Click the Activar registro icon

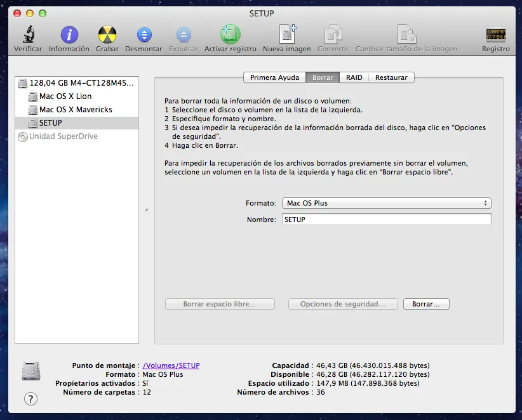pyautogui.click(x=231, y=34)
